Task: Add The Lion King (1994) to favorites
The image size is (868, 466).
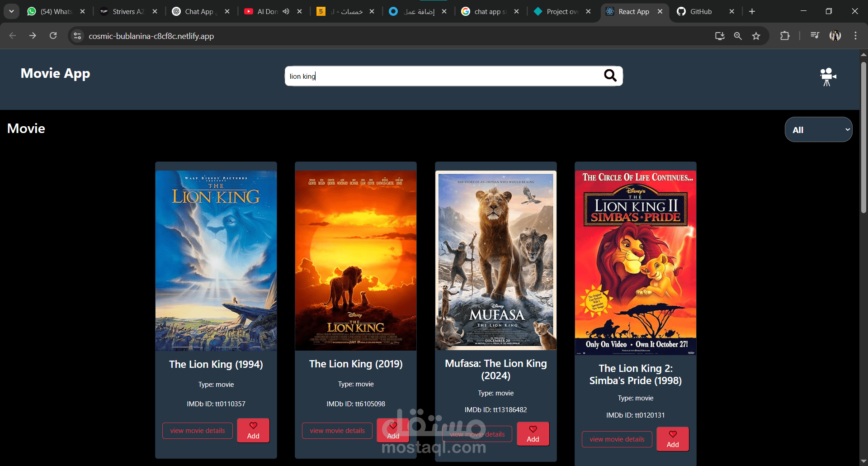Action: point(253,430)
